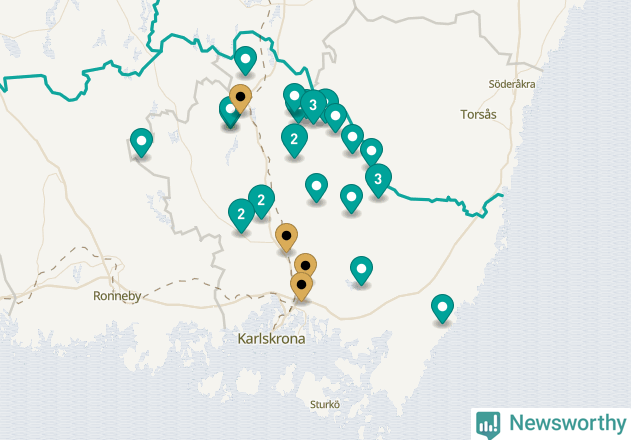Viewport: 631px width, 440px height.
Task: Open the cluster marker labeled 3 near Torsås border
Action: pyautogui.click(x=378, y=181)
